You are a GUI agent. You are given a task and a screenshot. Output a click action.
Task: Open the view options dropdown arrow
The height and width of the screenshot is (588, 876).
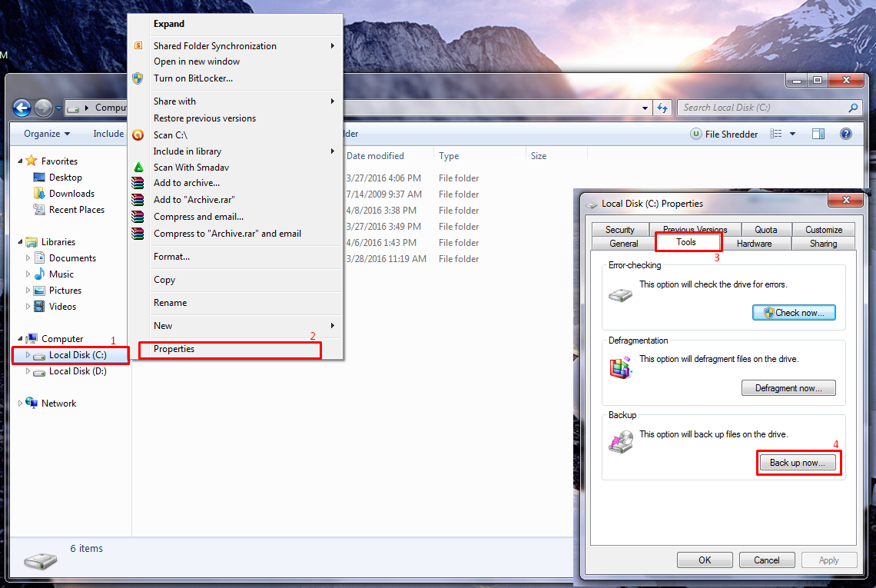(792, 134)
